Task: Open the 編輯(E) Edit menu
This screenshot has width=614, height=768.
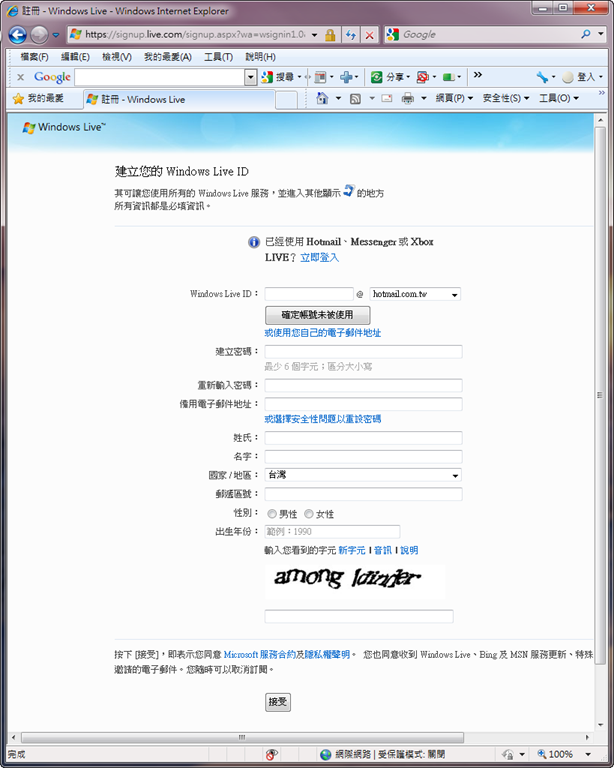Action: click(x=75, y=57)
